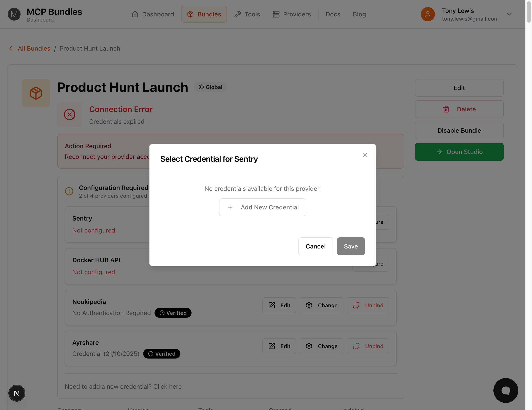Cancel the credential dialog

click(x=315, y=246)
